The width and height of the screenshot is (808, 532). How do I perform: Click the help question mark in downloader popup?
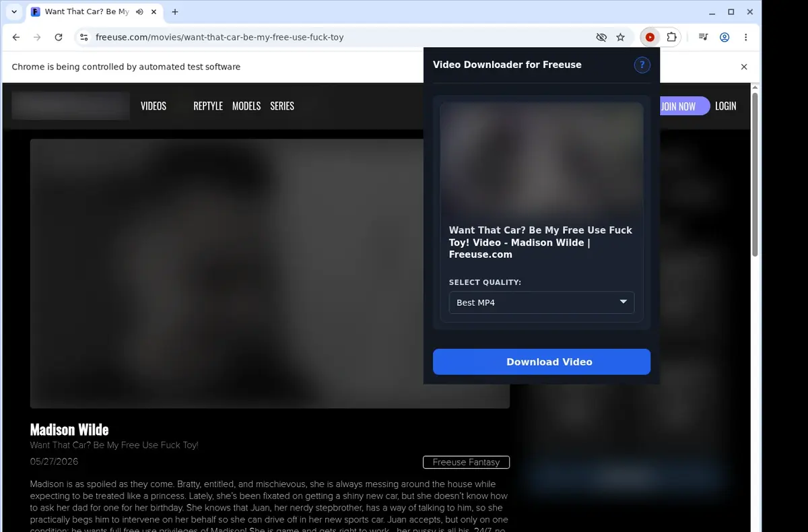tap(642, 65)
